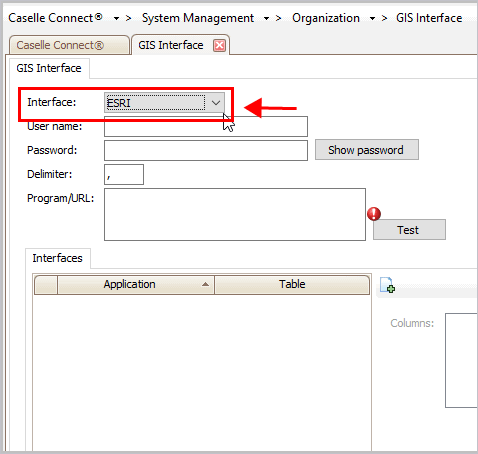The image size is (478, 454).
Task: Click the User name input field
Action: 206,127
